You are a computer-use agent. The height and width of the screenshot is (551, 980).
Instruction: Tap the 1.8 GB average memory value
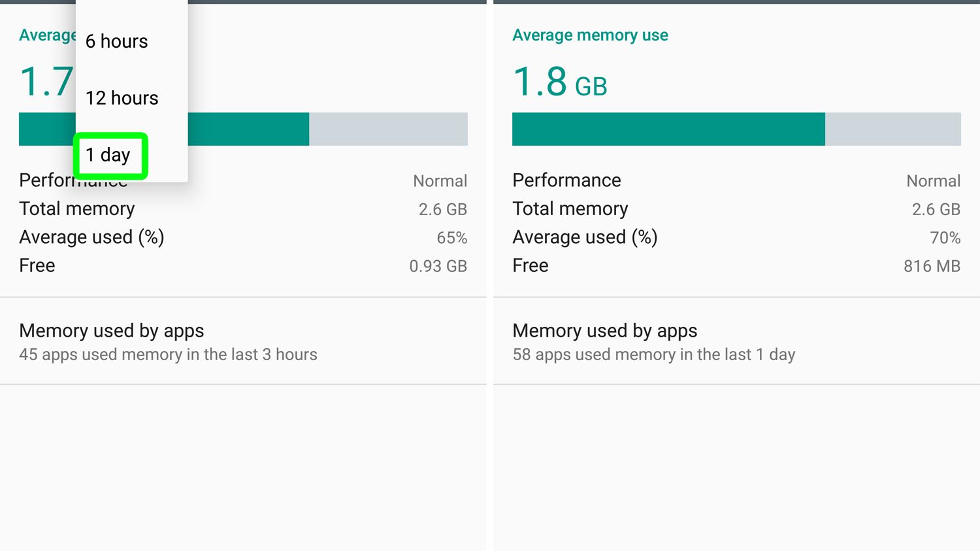click(560, 82)
